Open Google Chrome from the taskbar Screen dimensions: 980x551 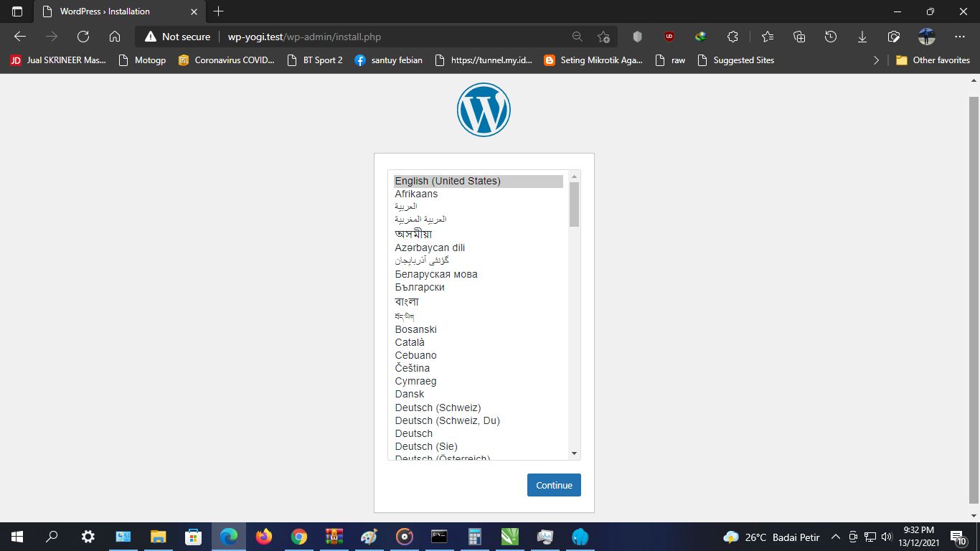299,536
